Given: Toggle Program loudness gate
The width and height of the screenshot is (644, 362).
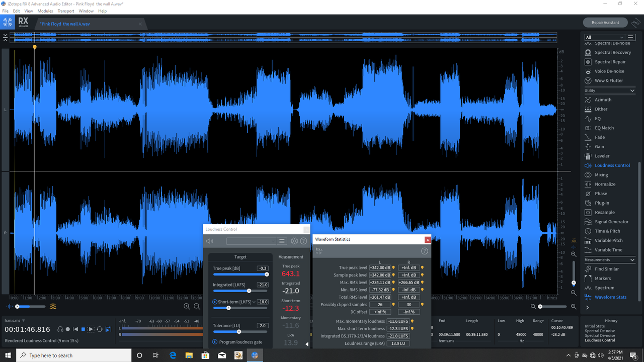Looking at the screenshot, I should coord(215,342).
